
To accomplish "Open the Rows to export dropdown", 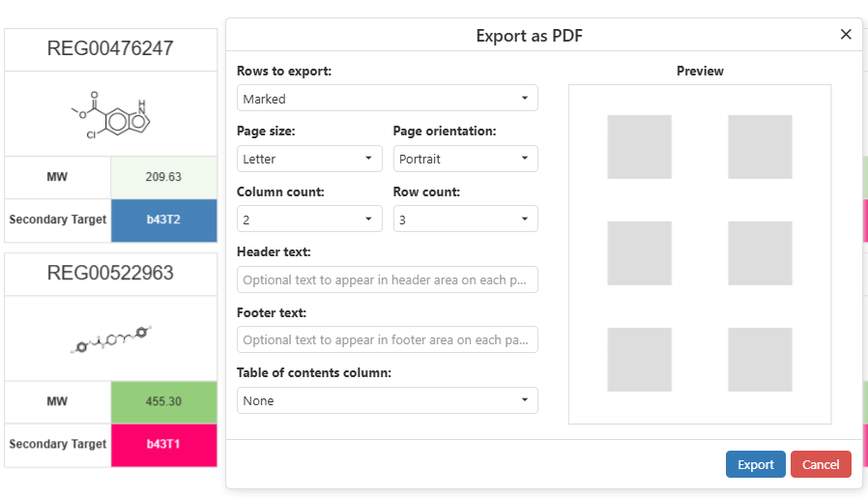I will point(387,99).
